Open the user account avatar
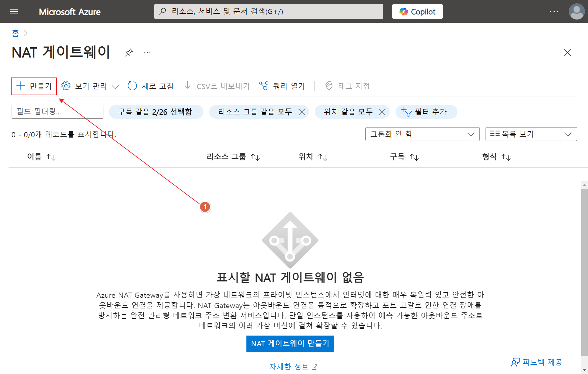The image size is (588, 374). tap(576, 12)
